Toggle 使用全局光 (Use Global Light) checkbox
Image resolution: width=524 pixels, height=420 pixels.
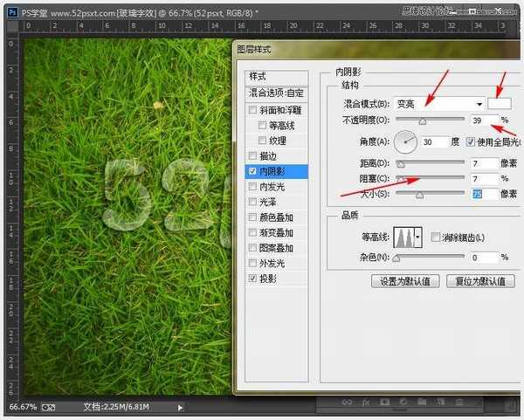(x=470, y=141)
